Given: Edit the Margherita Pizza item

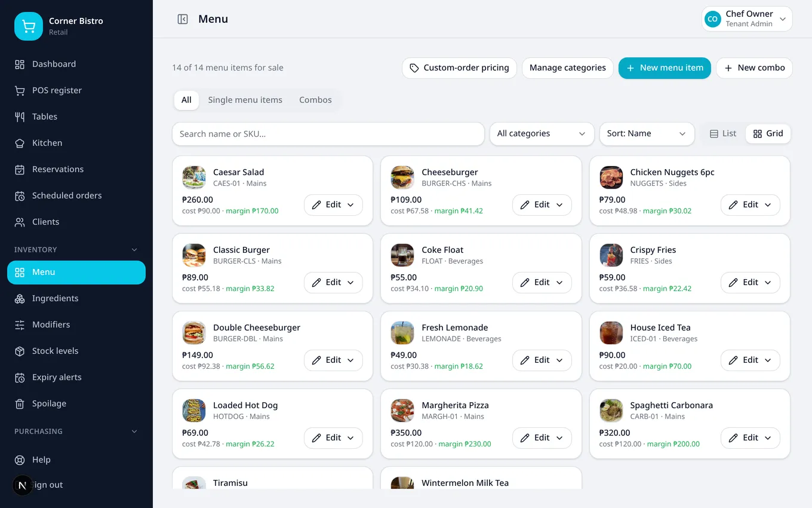Looking at the screenshot, I should tap(542, 438).
